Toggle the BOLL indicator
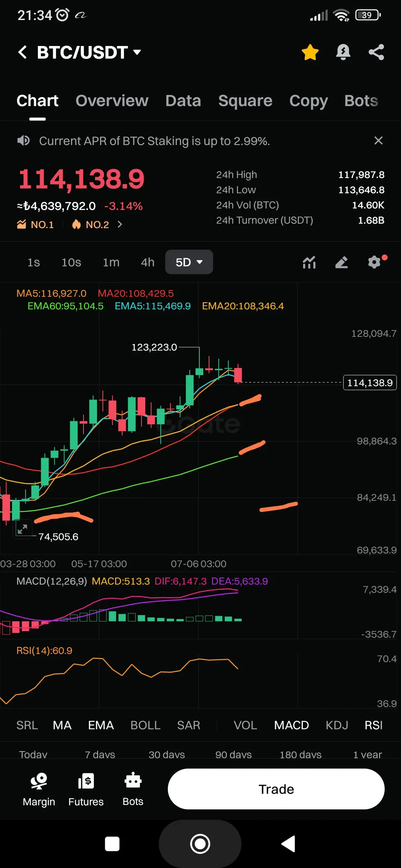This screenshot has height=868, width=401. point(146,725)
